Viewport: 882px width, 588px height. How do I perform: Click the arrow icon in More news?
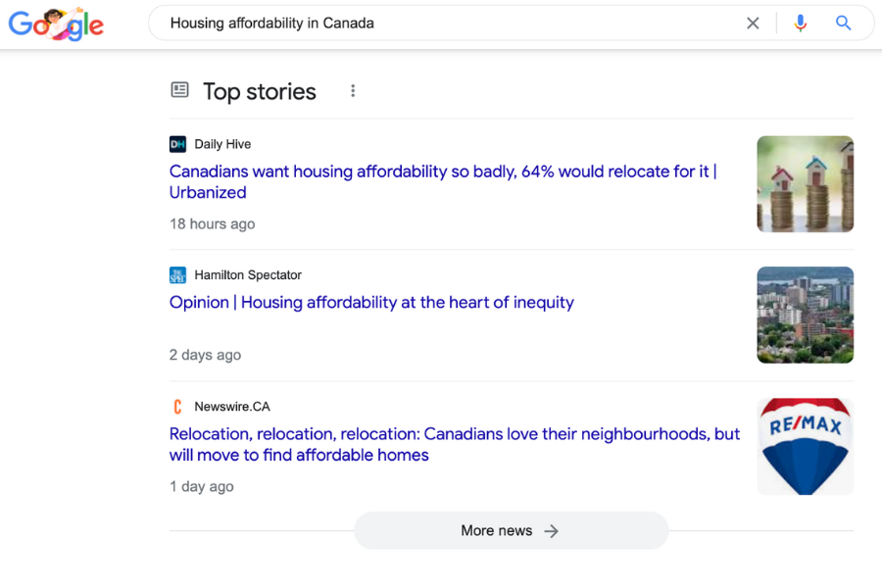pos(551,531)
